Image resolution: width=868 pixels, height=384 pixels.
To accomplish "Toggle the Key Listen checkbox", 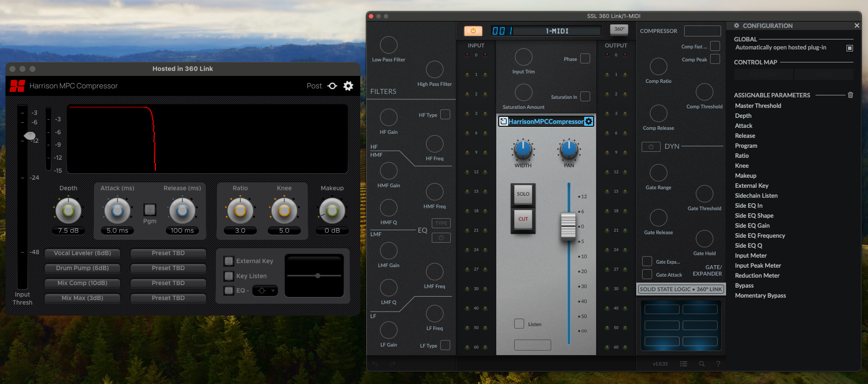I will (x=229, y=276).
